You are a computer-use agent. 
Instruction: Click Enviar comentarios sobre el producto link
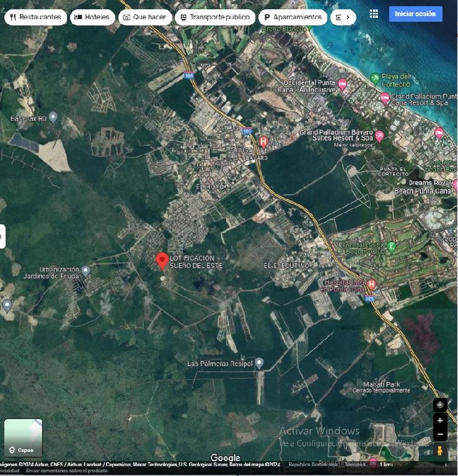click(67, 470)
